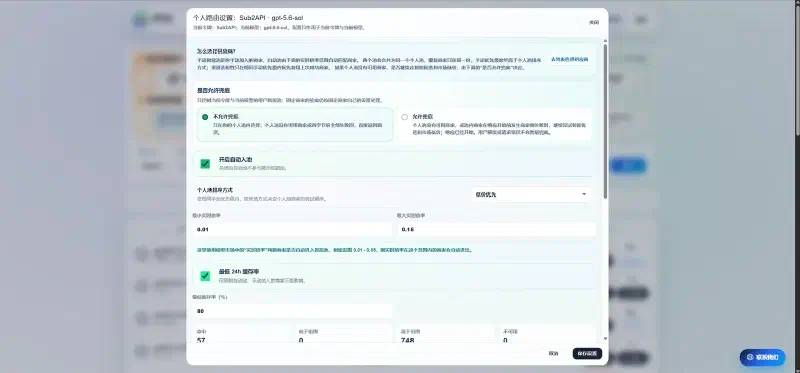The width and height of the screenshot is (800, 373).
Task: Click the maximum rate field showing 0.15
Action: click(496, 230)
